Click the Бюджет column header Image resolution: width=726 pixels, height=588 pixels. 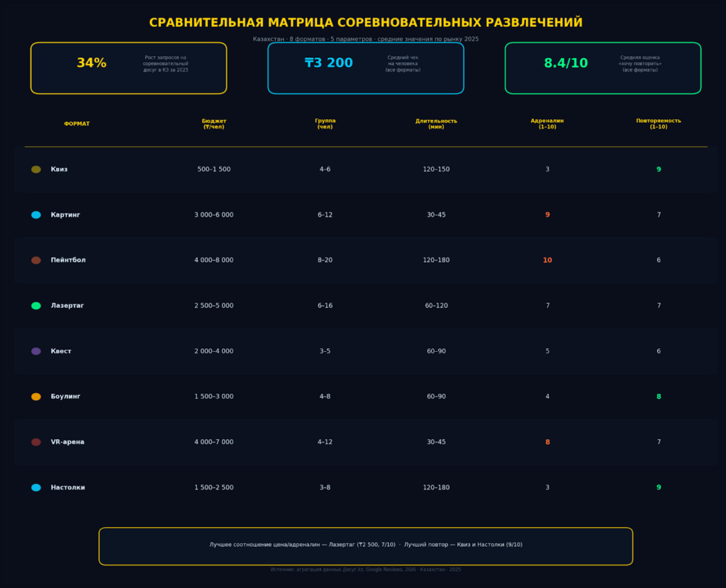[213, 123]
